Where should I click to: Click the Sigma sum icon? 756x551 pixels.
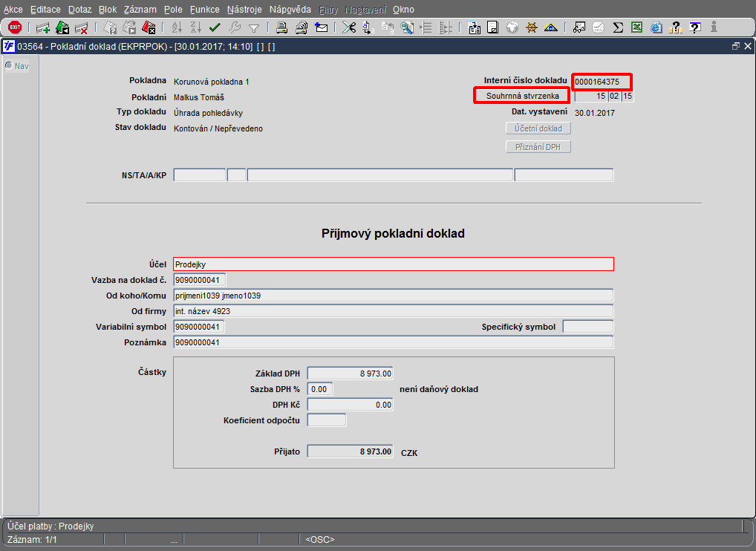point(618,28)
